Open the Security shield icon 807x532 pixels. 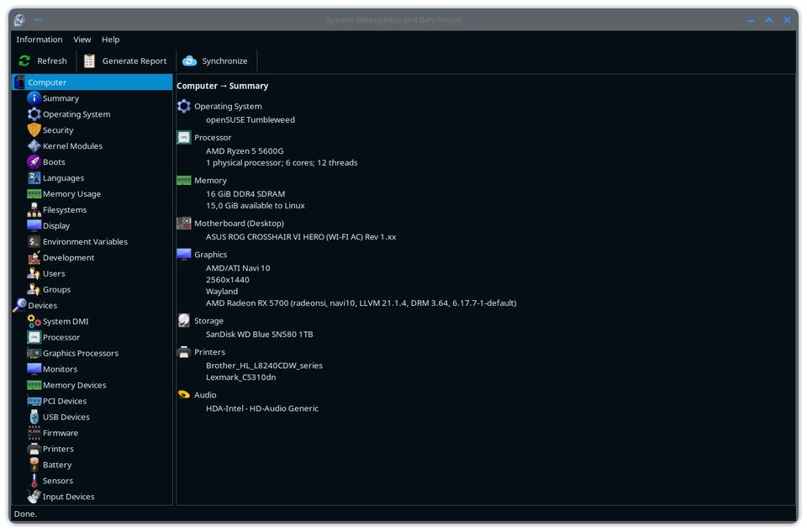[34, 129]
